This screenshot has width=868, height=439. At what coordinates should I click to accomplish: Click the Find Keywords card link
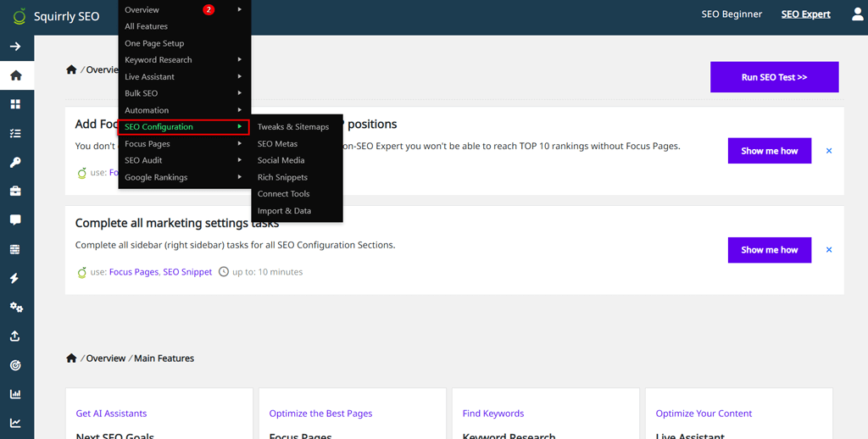493,414
